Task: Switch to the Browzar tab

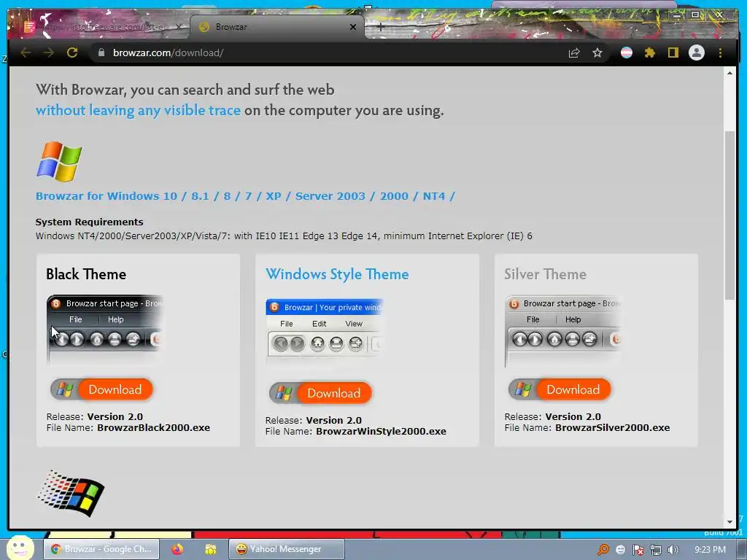Action: point(277,27)
